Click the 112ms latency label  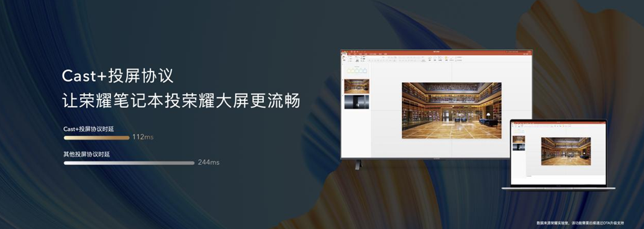(x=142, y=137)
